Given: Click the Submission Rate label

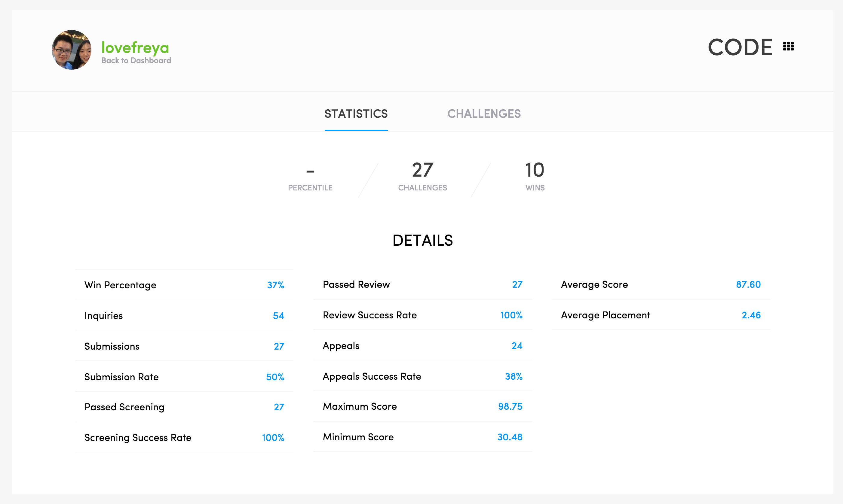Looking at the screenshot, I should coord(121,377).
